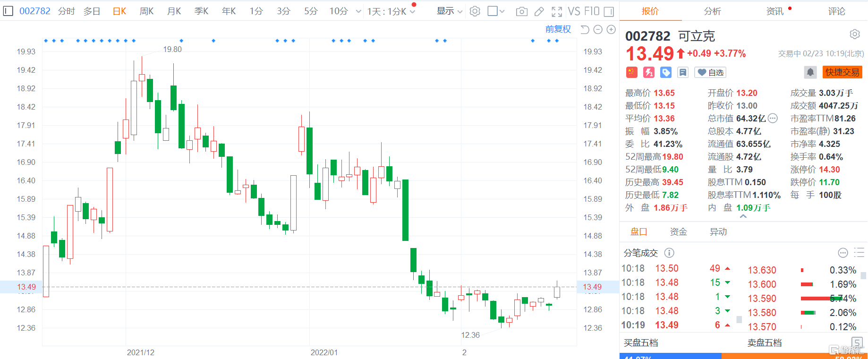Click ellipsis icon beside 总市值 64.32亿

tap(773, 118)
